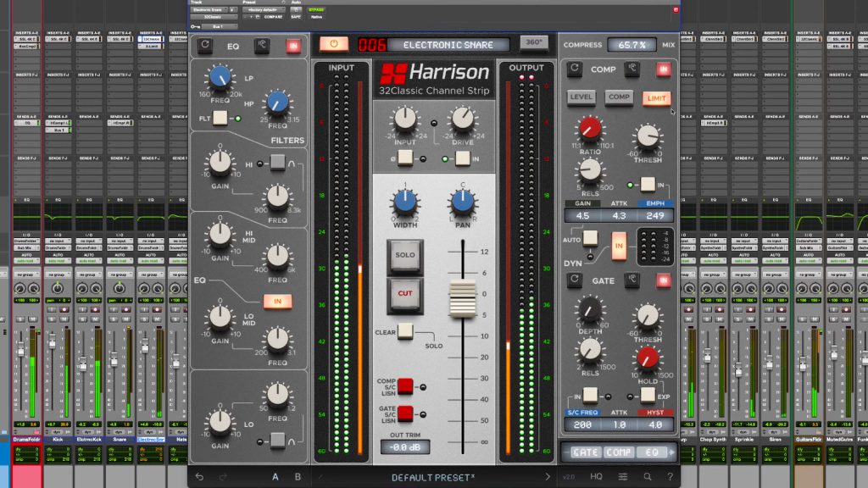Click the compressor ATTK value 4.3

pyautogui.click(x=619, y=216)
